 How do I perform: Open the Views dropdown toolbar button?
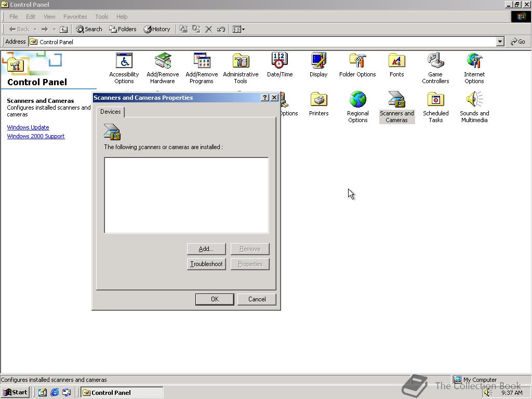[x=239, y=29]
